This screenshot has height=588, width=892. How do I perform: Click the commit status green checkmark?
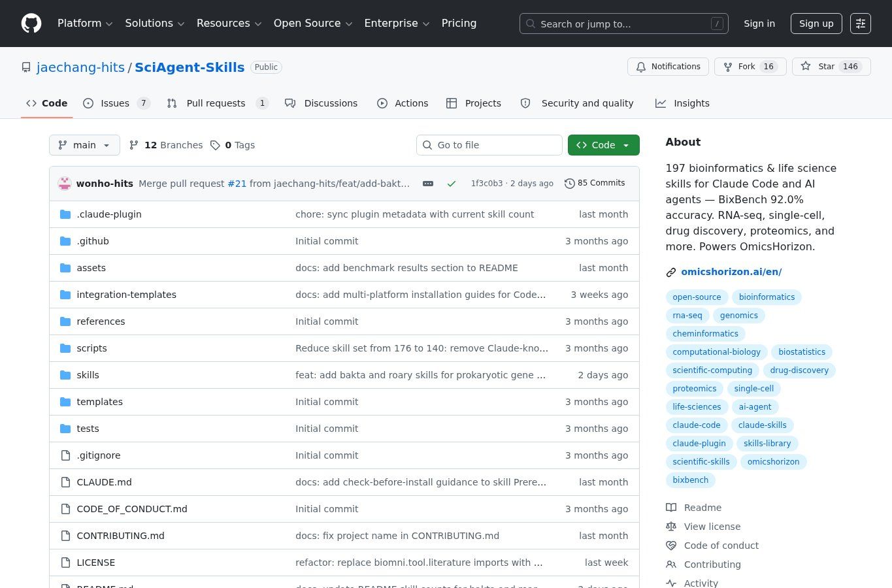tap(452, 184)
